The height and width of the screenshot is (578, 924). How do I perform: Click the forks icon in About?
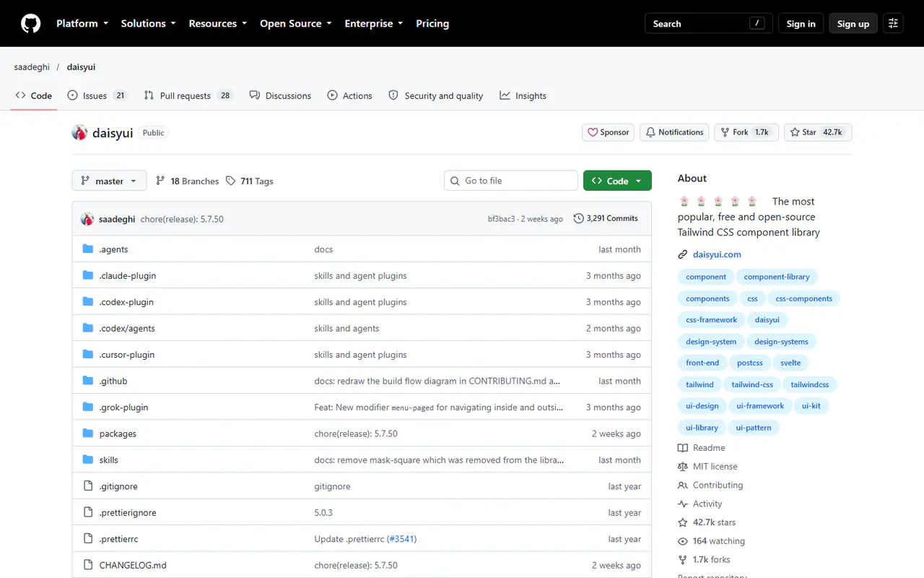click(683, 560)
